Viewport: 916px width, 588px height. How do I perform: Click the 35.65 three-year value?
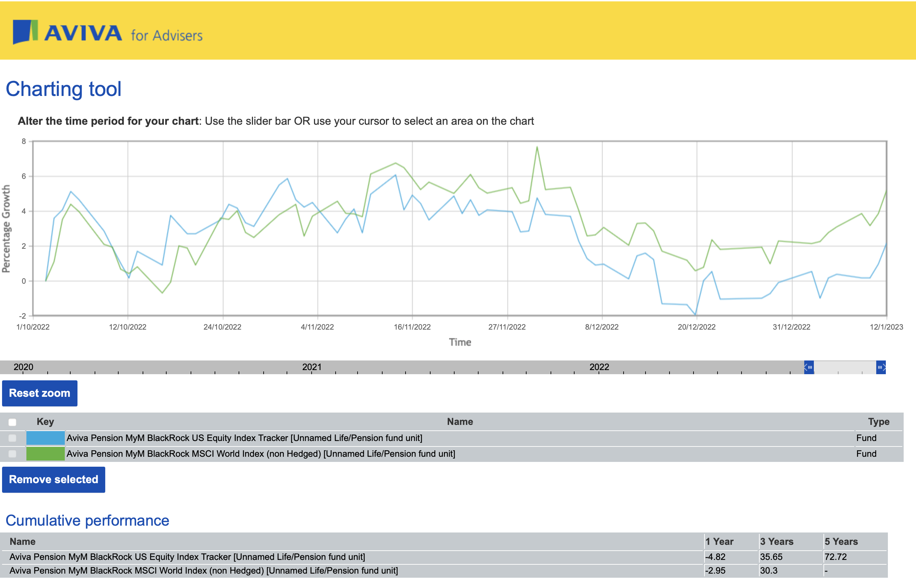point(771,557)
